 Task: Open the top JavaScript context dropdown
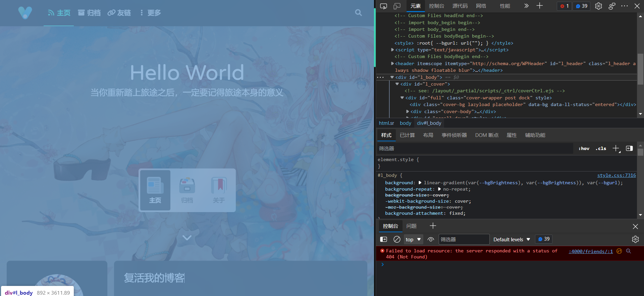413,239
